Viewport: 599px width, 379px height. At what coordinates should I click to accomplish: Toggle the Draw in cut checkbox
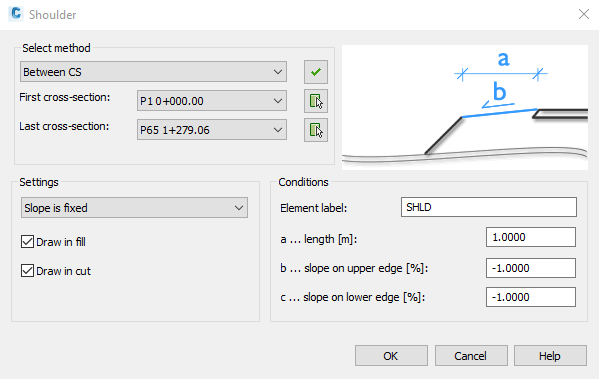pos(28,271)
